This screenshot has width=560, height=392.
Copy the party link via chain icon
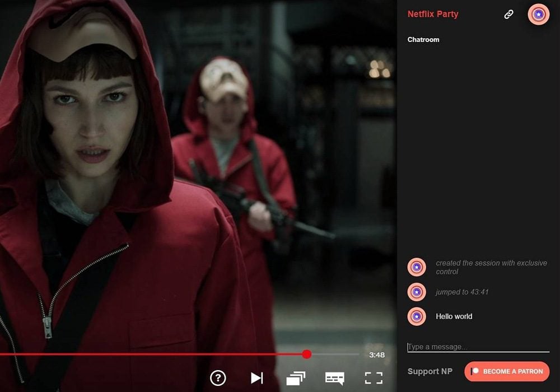point(508,15)
